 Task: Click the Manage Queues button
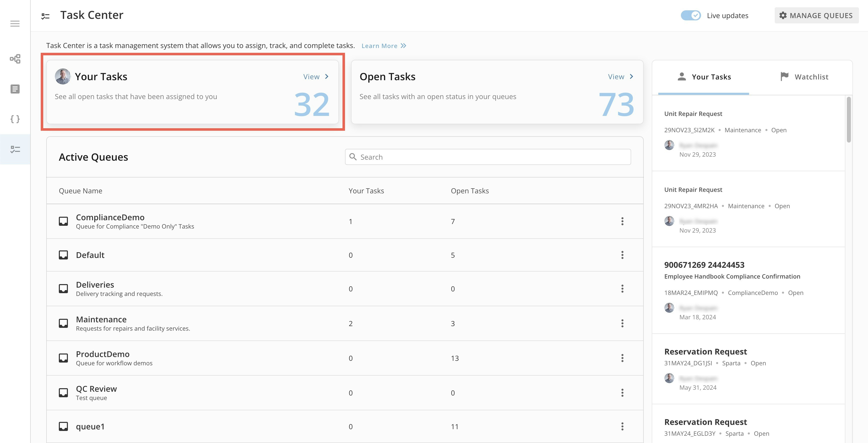pos(816,16)
